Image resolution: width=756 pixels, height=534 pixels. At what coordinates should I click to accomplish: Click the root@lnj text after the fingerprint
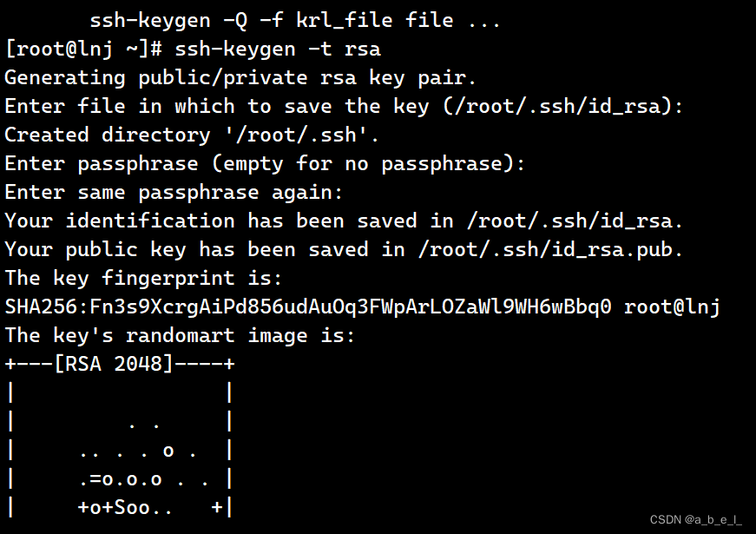pos(672,307)
